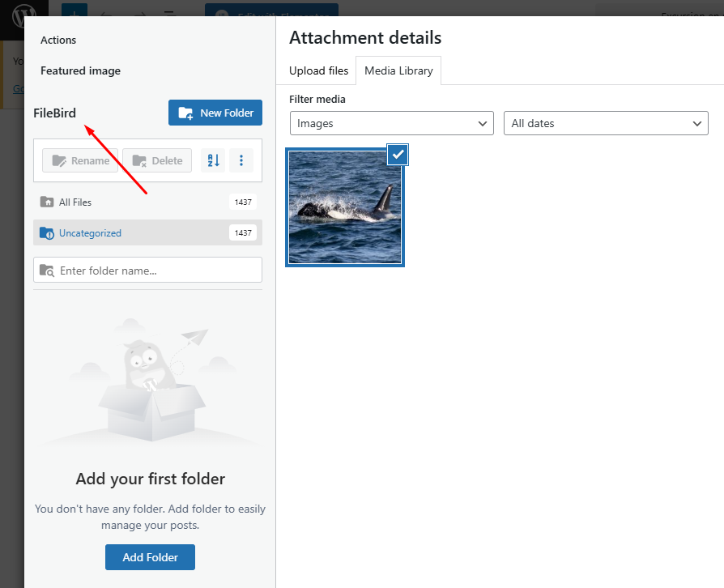The image size is (724, 588).
Task: Expand the All dates filter dropdown
Action: (x=606, y=124)
